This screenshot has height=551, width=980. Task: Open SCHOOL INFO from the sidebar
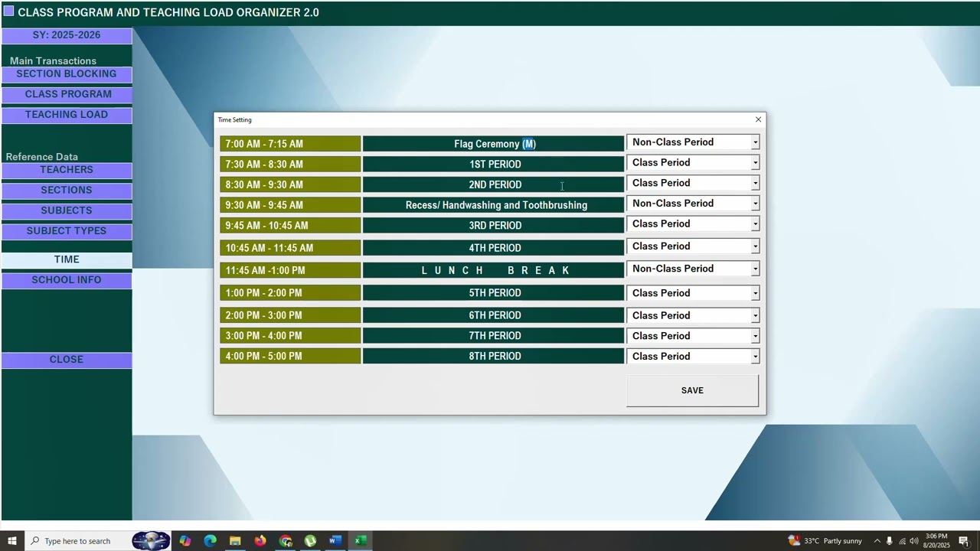(x=67, y=280)
